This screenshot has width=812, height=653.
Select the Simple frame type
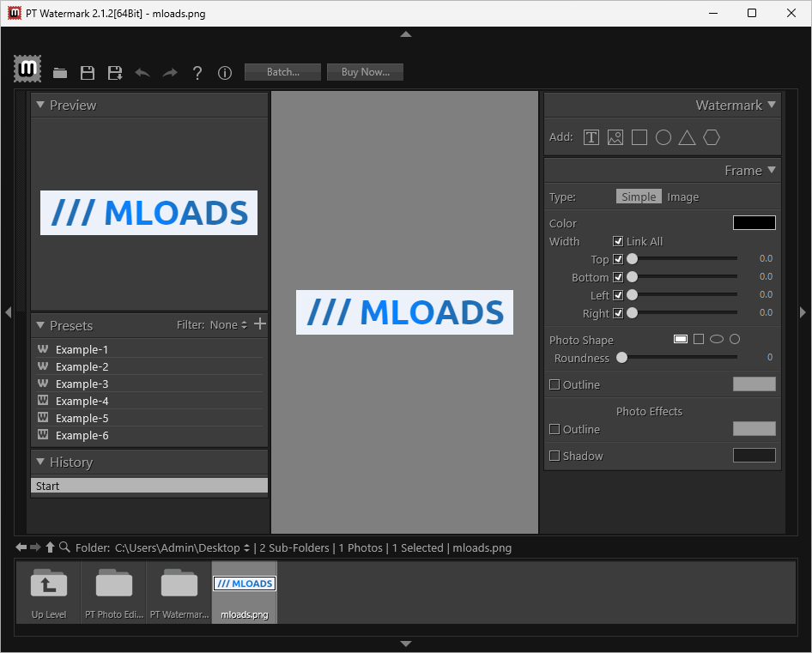(x=639, y=197)
